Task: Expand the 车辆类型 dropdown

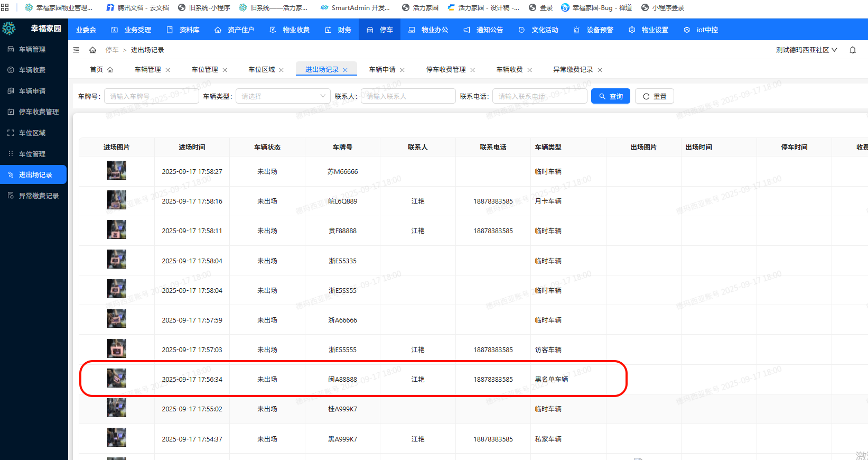Action: pos(283,96)
